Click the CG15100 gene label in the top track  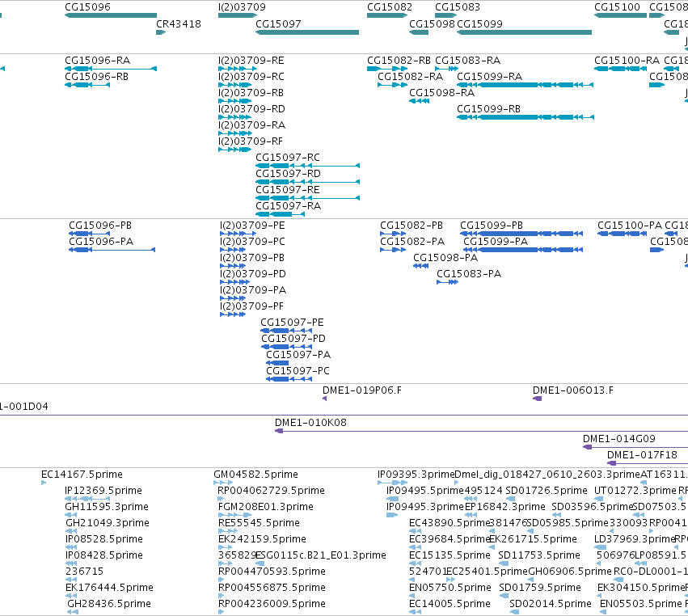tap(618, 7)
